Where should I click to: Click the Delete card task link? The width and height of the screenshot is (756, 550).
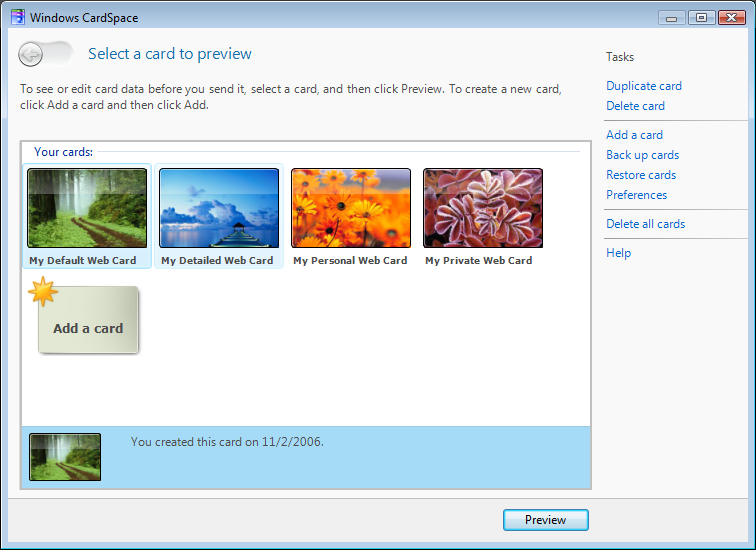(x=635, y=106)
